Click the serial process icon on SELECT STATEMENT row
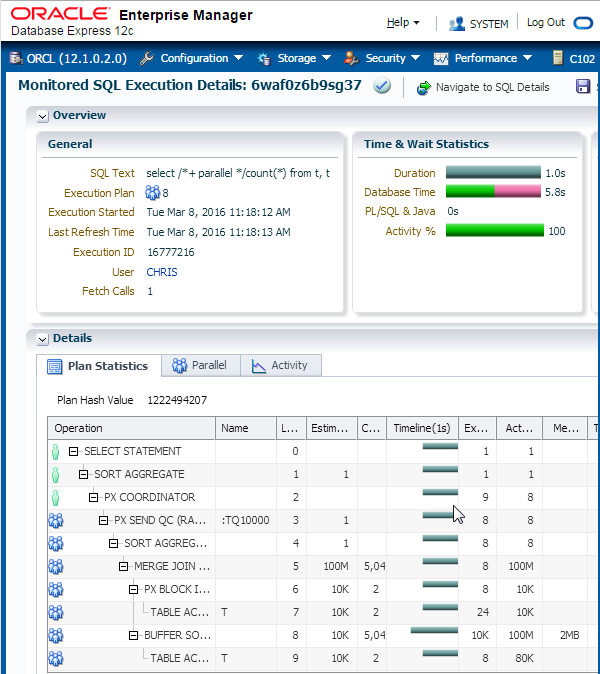 point(55,452)
